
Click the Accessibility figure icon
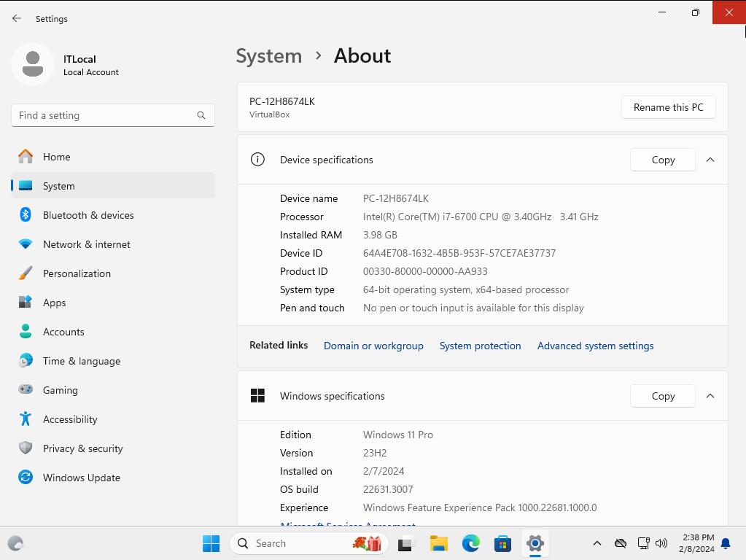tap(26, 419)
